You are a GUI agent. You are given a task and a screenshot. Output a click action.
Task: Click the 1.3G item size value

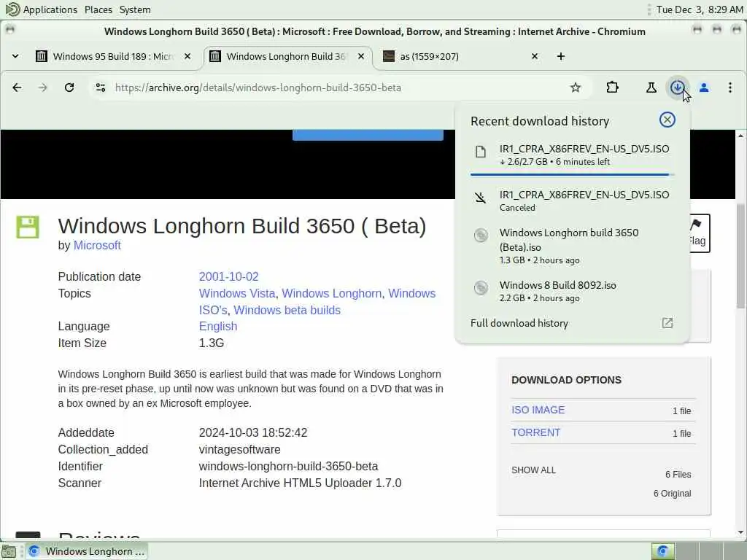pyautogui.click(x=212, y=343)
